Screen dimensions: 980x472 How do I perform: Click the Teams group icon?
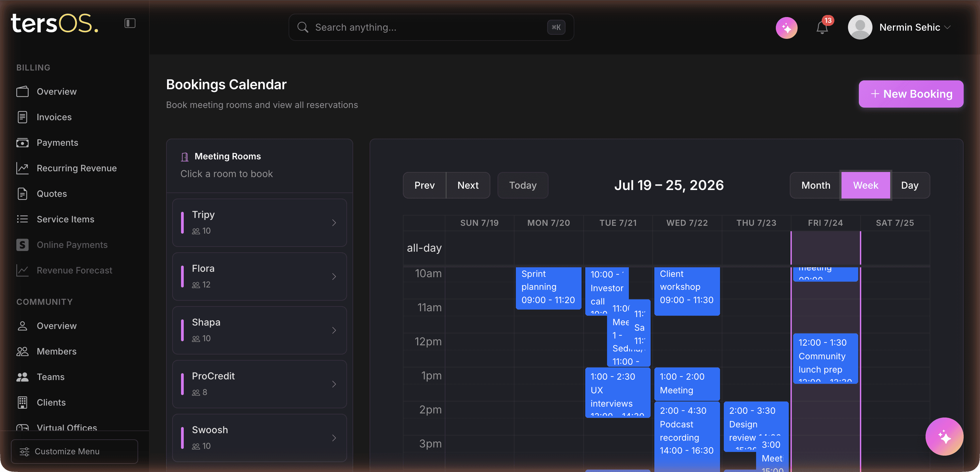22,377
